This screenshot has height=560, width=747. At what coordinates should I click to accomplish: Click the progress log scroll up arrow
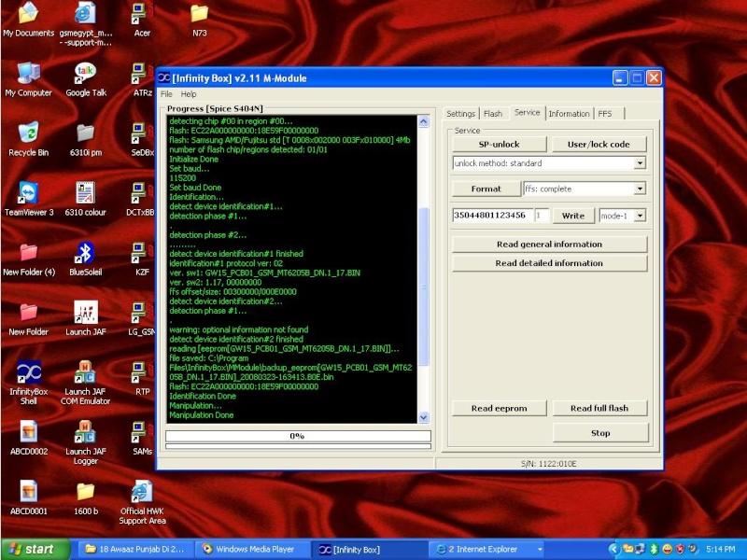tap(423, 121)
